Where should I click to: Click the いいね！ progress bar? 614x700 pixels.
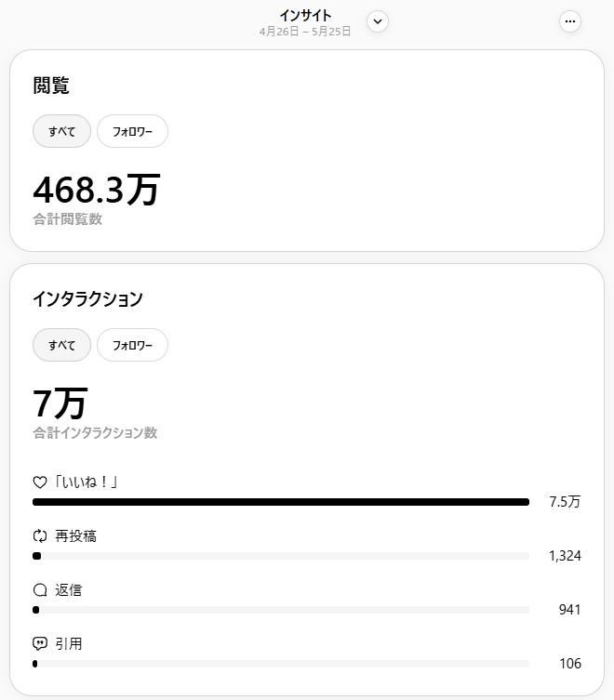click(x=281, y=502)
